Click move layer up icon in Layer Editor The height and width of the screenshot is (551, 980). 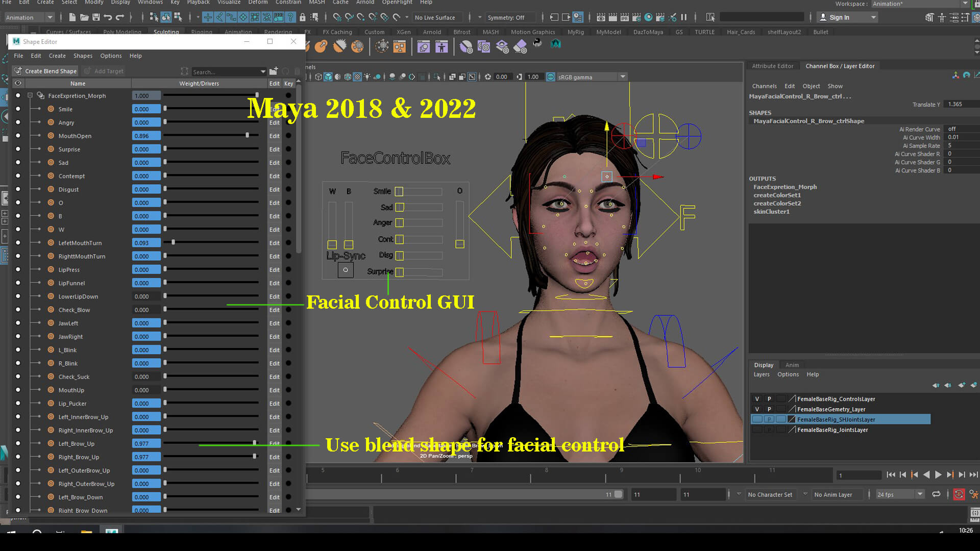[x=936, y=385]
